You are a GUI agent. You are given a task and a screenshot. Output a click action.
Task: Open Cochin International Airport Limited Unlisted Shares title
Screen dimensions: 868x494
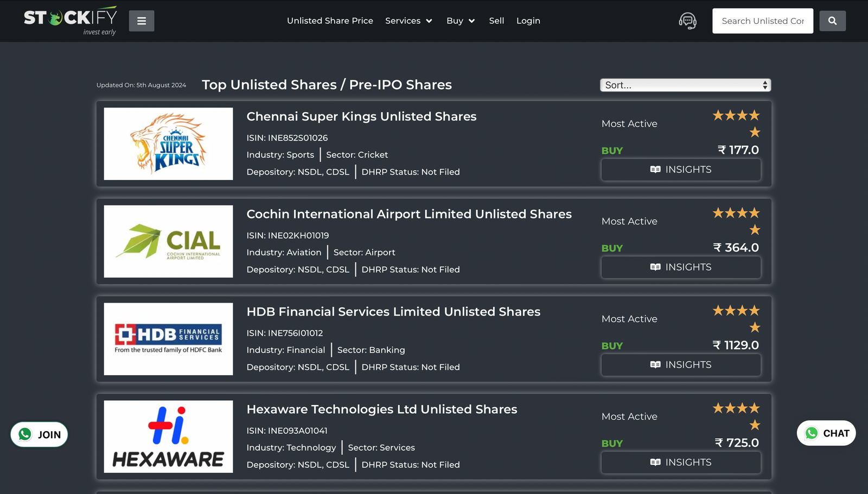[409, 214]
